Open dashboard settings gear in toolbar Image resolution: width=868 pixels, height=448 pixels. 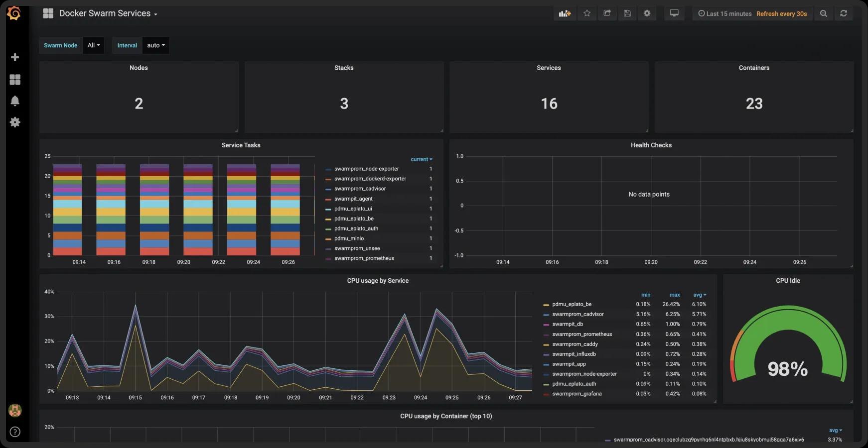[x=647, y=13]
